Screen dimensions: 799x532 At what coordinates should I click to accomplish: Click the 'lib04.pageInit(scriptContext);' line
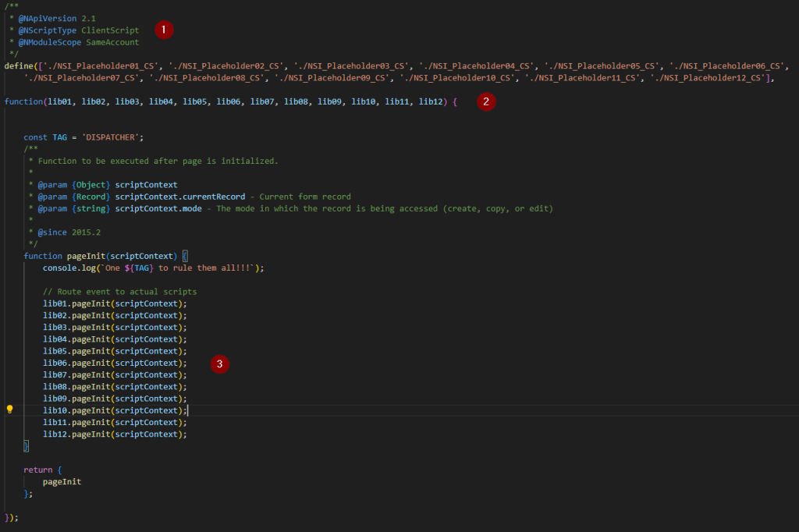pyautogui.click(x=115, y=339)
